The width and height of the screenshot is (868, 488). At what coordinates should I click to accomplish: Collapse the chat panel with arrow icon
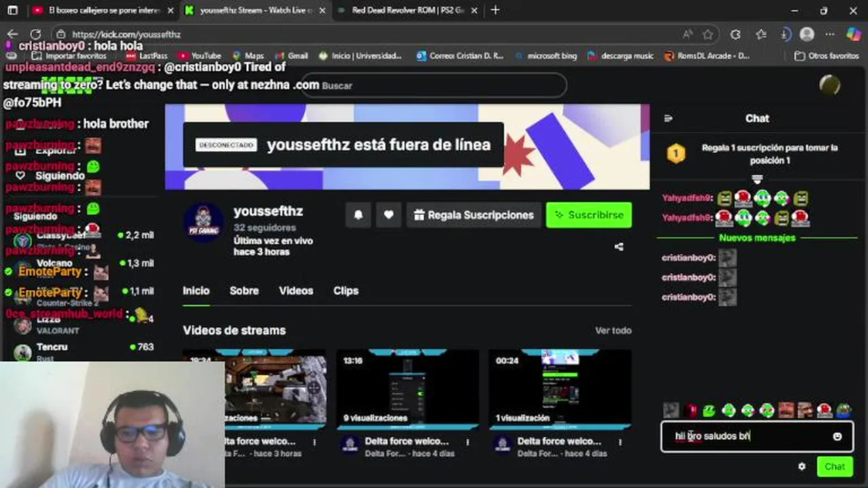click(x=669, y=118)
